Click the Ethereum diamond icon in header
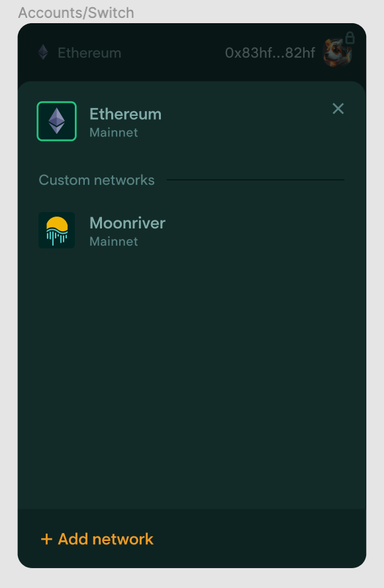This screenshot has height=588, width=384. point(42,53)
